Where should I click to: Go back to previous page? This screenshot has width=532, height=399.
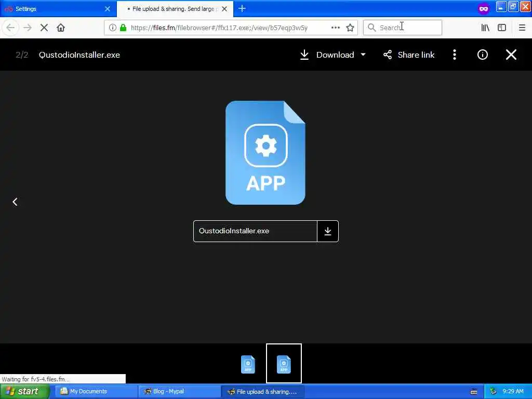point(10,28)
